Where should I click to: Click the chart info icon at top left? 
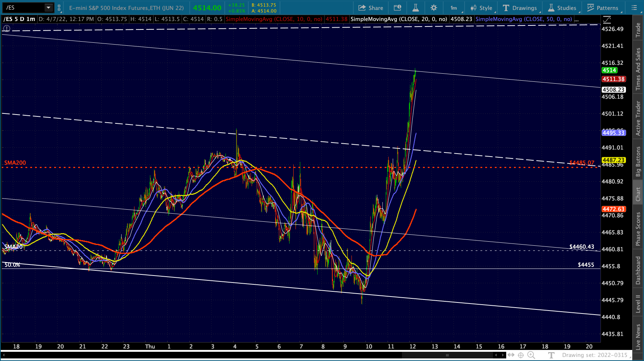click(7, 28)
